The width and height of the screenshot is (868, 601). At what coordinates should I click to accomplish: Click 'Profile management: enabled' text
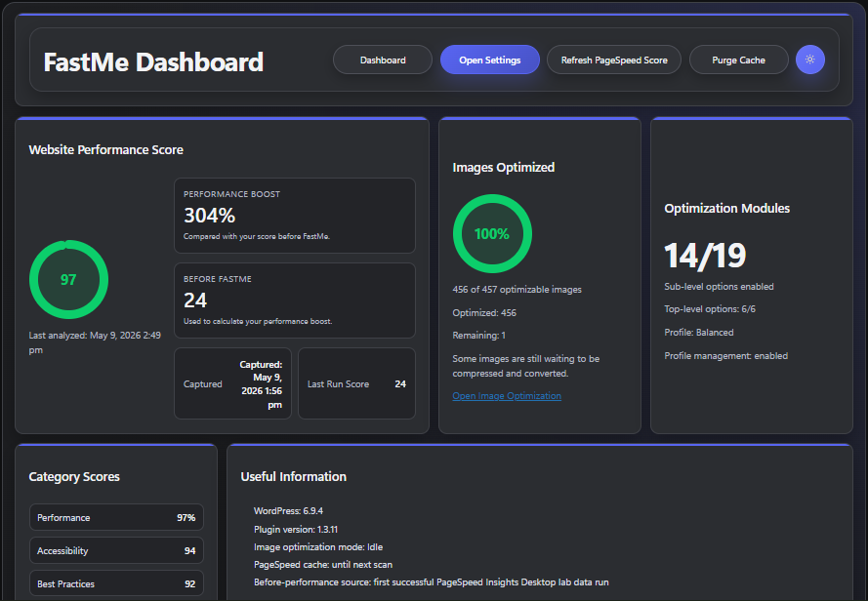coord(725,356)
